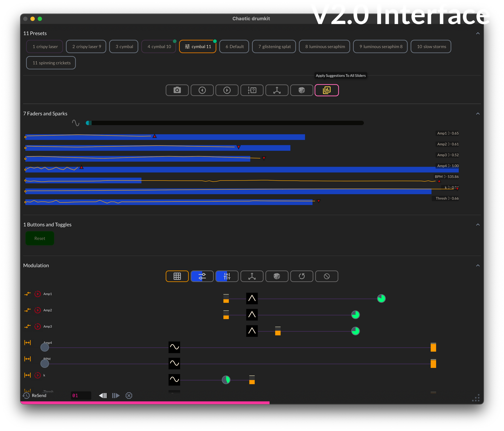Click the disable circle-slash icon in Modulation

tap(327, 276)
